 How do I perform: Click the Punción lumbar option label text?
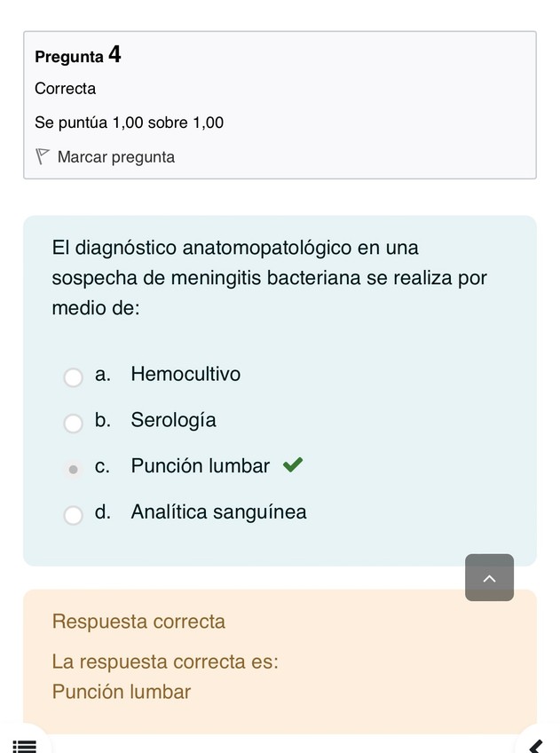click(x=200, y=466)
